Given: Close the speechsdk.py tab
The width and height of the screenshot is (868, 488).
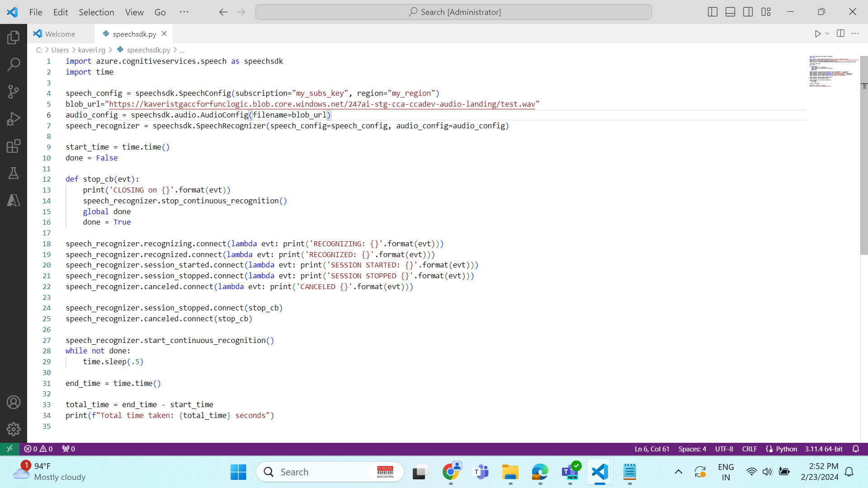Looking at the screenshot, I should click(x=164, y=33).
